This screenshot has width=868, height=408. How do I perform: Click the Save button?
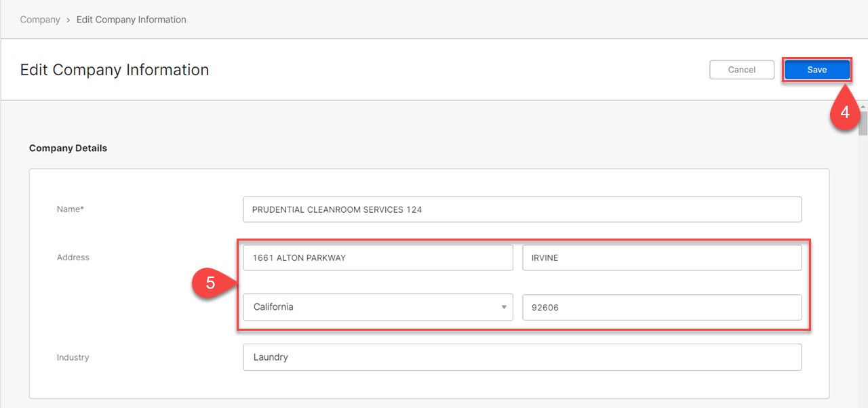817,70
